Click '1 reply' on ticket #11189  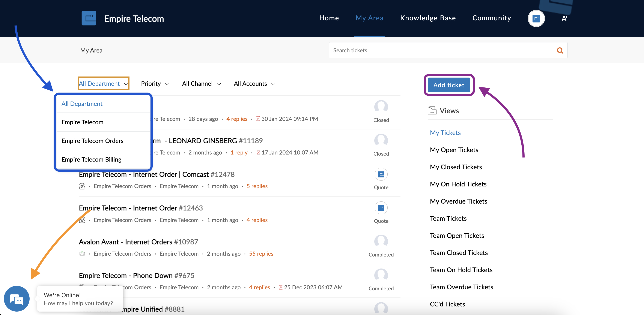coord(239,152)
